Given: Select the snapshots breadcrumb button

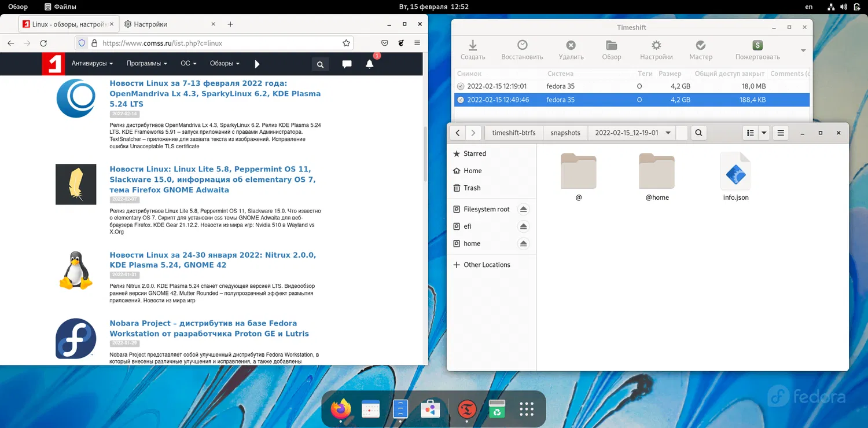Looking at the screenshot, I should pyautogui.click(x=565, y=133).
